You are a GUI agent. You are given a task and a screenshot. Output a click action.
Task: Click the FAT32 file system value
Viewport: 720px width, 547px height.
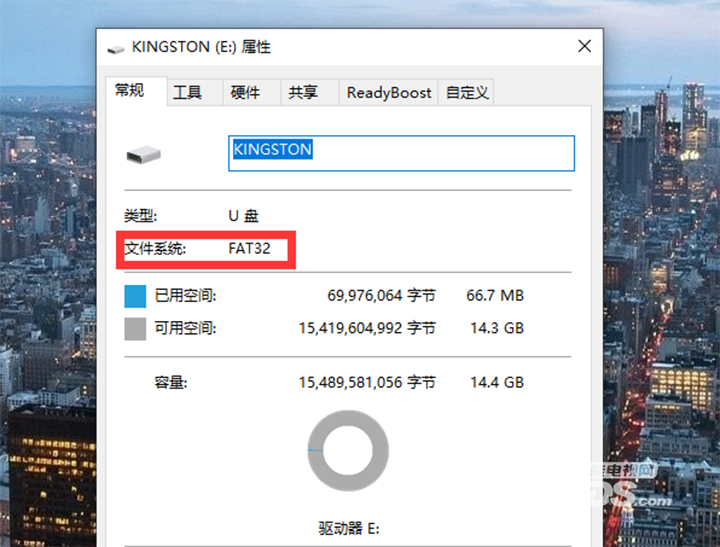pos(249,248)
